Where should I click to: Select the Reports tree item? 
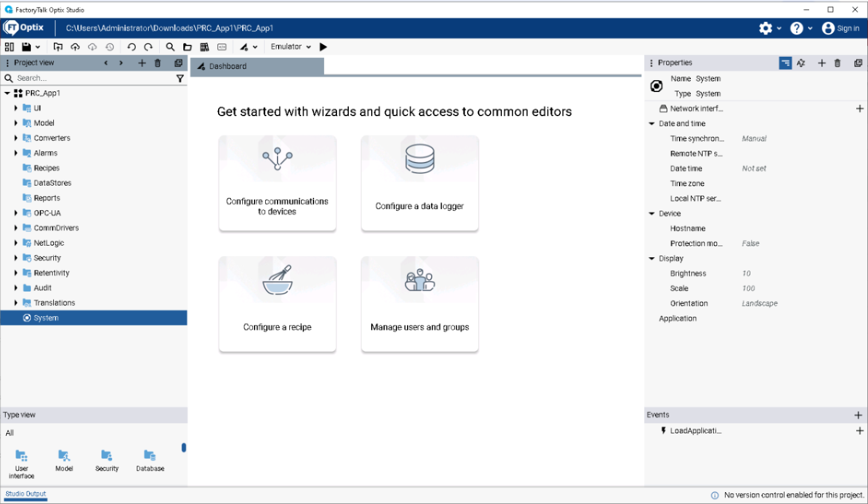click(x=47, y=198)
